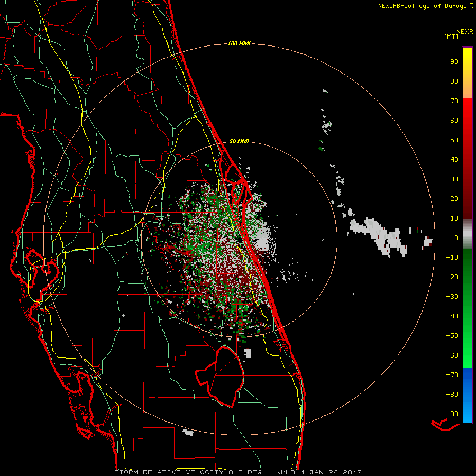Click the 50 value on velocity scale
The image size is (476, 476).
point(454,140)
